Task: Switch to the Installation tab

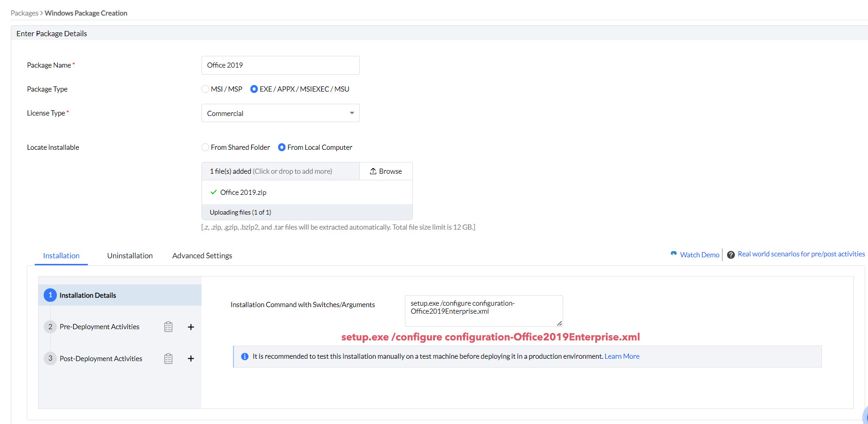Action: 61,255
